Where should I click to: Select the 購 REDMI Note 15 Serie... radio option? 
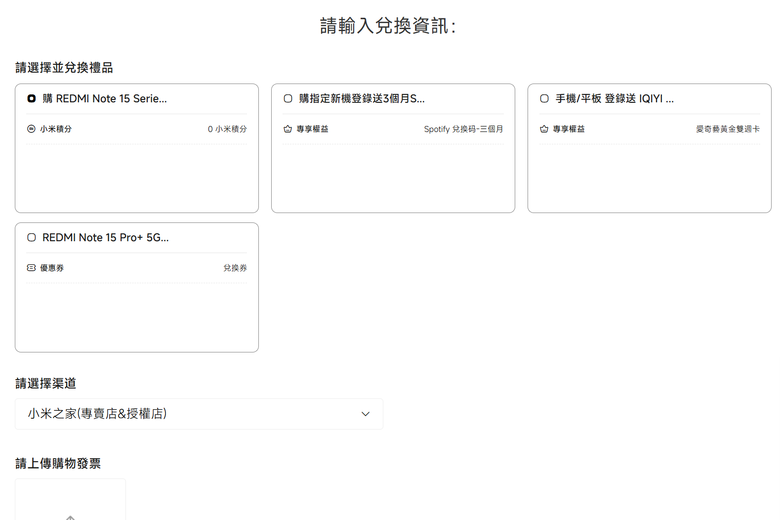click(31, 99)
